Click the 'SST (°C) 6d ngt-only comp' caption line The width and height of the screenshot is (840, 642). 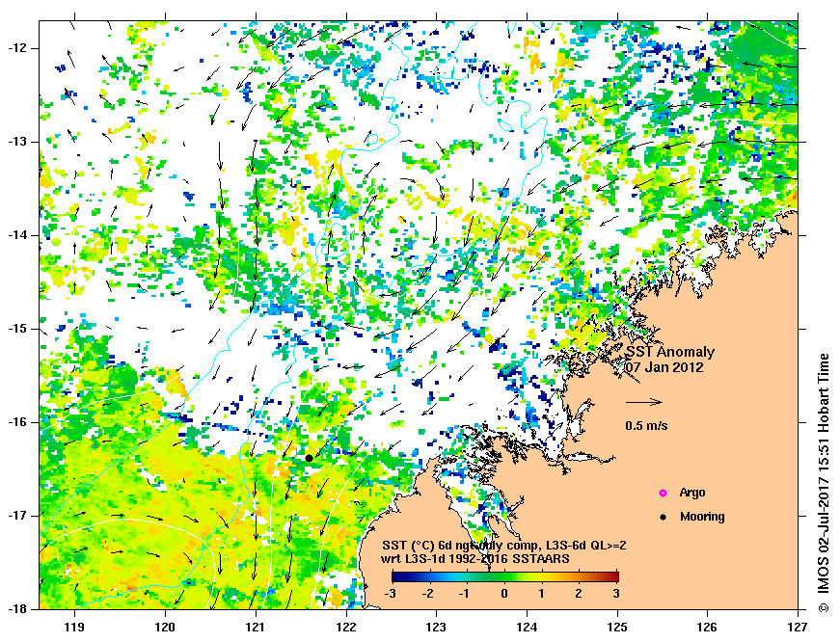tap(504, 546)
